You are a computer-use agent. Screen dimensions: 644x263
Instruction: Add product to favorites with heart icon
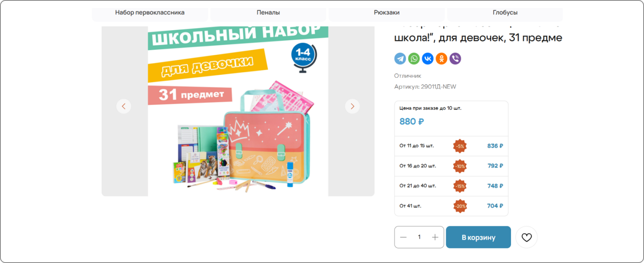tap(527, 237)
